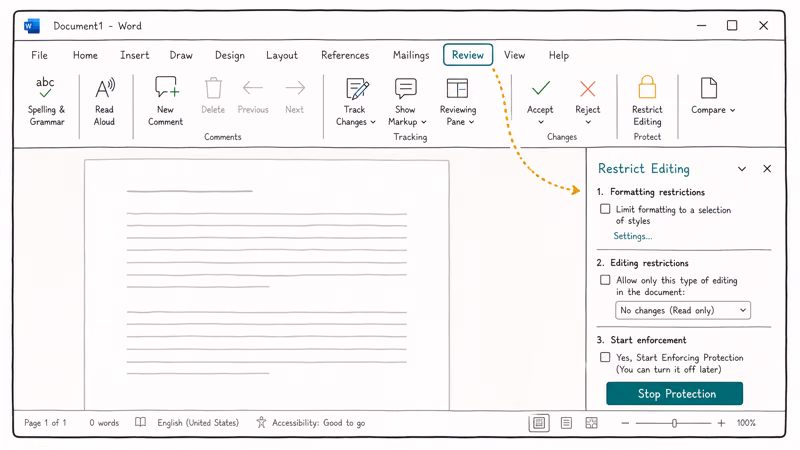The height and width of the screenshot is (450, 800).
Task: Open the References tab
Action: click(345, 55)
